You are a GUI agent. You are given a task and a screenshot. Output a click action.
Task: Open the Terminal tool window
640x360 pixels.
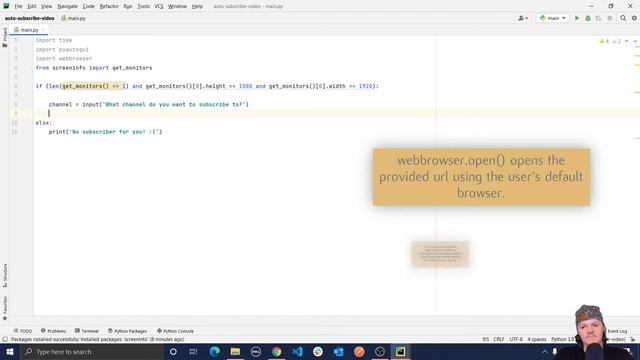point(87,331)
